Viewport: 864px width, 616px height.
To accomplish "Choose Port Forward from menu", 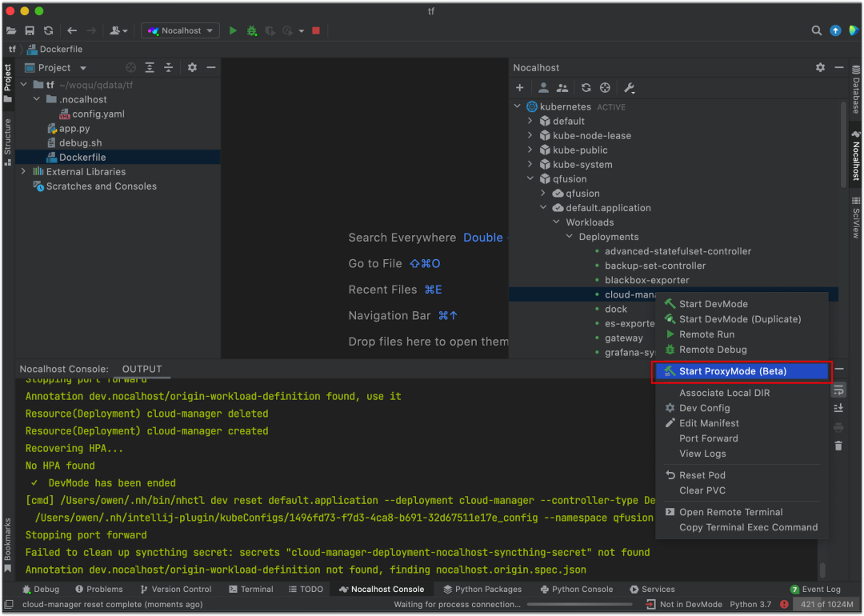I will pos(742,438).
